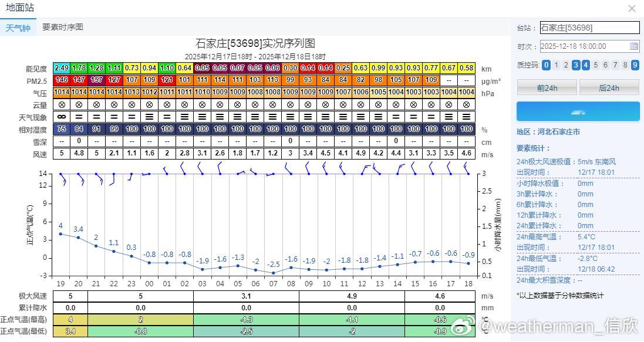The height and width of the screenshot is (342, 644).
Task: Click 正点气温(最低) summary cell -0.8
Action: 140,331
